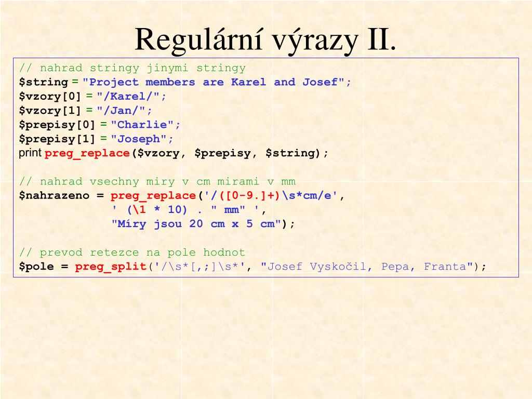Image resolution: width=532 pixels, height=399 pixels.
Task: Click the "$string" variable assignment line
Action: click(x=185, y=82)
